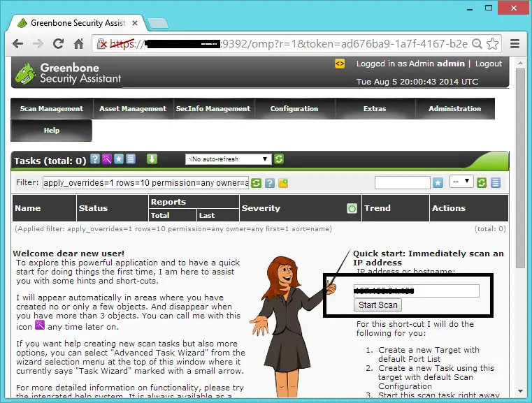532x403 pixels.
Task: Sort by Reports Total column
Action: pos(160,216)
